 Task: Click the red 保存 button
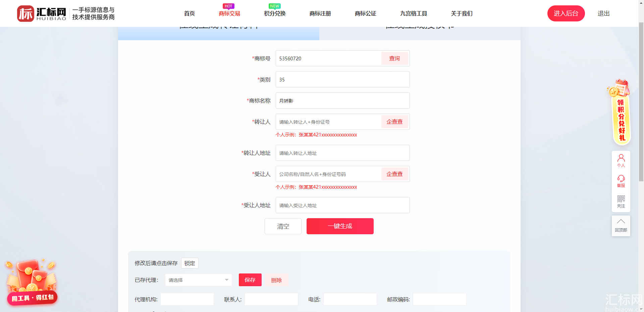pos(250,280)
